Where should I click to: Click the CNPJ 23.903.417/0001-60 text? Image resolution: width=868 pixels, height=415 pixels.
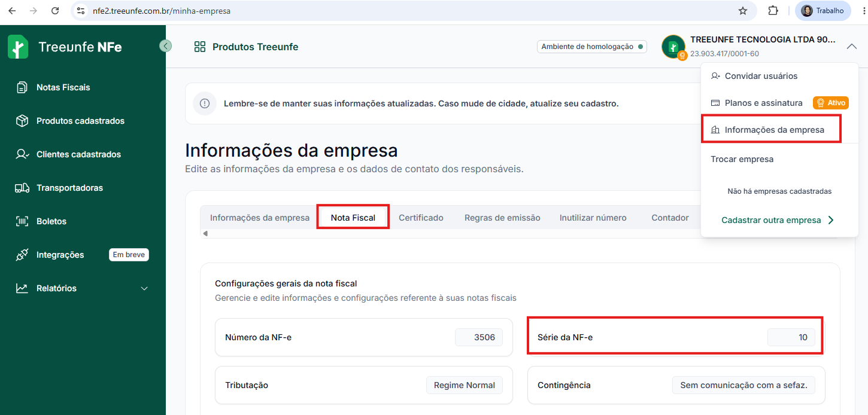(724, 54)
